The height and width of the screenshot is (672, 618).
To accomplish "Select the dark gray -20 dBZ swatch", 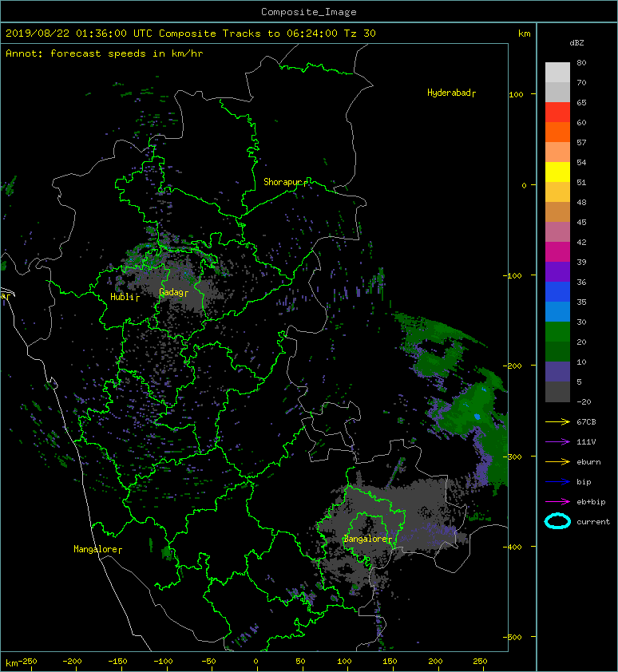I will pyautogui.click(x=557, y=391).
